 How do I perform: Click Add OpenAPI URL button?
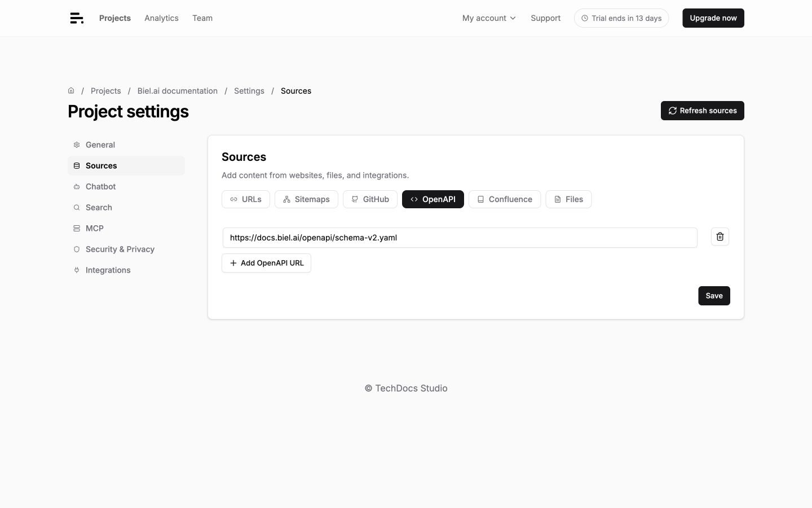[x=266, y=263]
